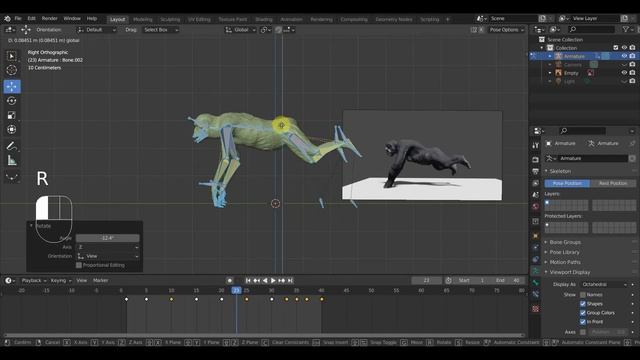Open the outliner filter popover
Viewport: 640px width, 360px height.
(627, 29)
